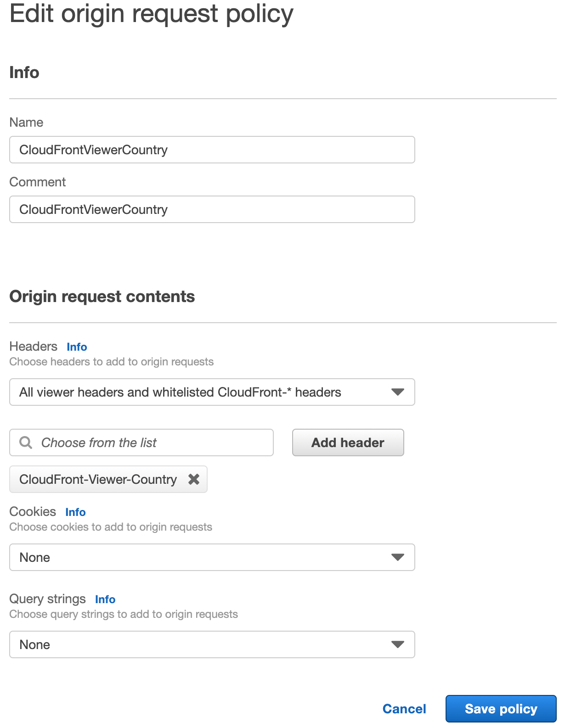Screen dimensions: 565x728
Task: Click the dropdown arrow for Cookies selection
Action: (398, 557)
